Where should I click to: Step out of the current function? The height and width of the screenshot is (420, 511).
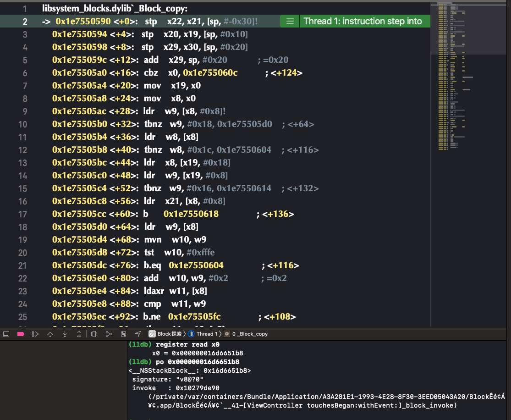79,334
